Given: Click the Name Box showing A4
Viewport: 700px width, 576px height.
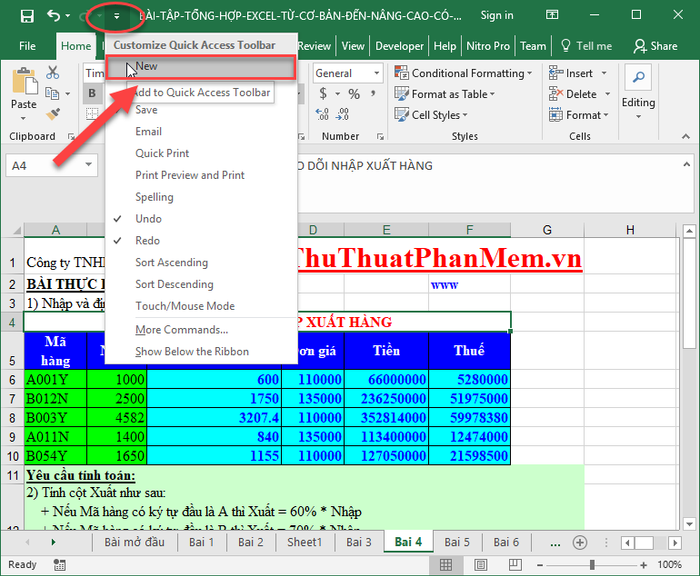Looking at the screenshot, I should click(40, 166).
